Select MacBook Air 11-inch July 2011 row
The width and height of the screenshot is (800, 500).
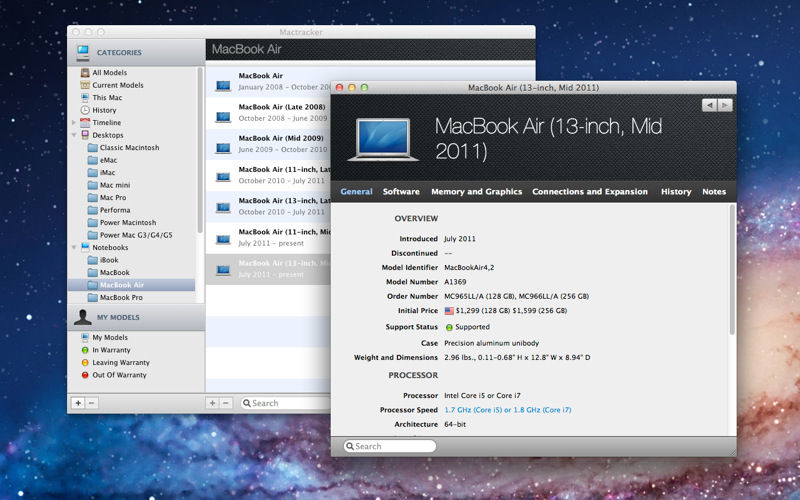point(268,237)
